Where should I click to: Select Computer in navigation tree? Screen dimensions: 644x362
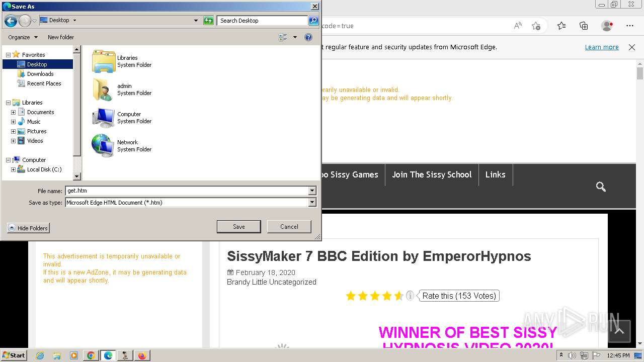tap(34, 160)
